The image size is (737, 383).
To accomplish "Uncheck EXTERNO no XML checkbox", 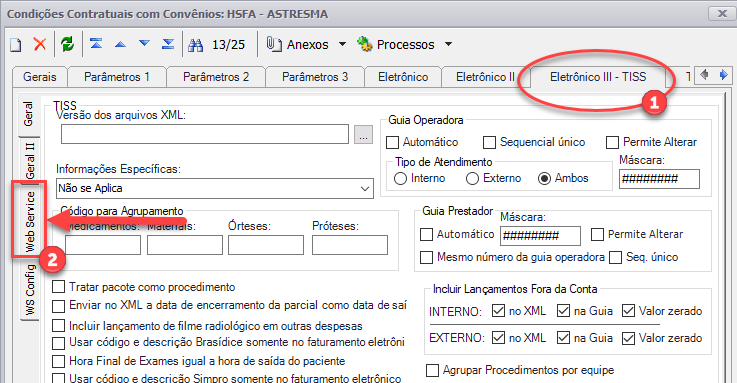I will (x=498, y=338).
